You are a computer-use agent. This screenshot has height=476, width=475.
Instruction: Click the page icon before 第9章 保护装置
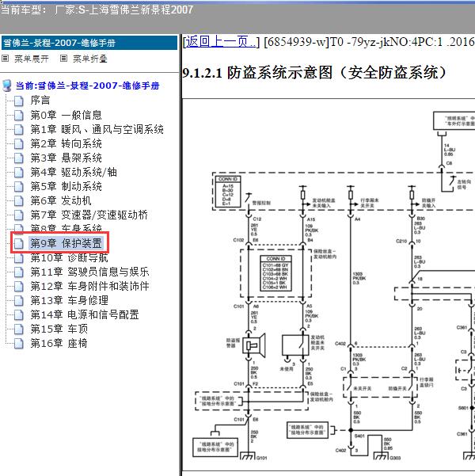click(x=19, y=243)
